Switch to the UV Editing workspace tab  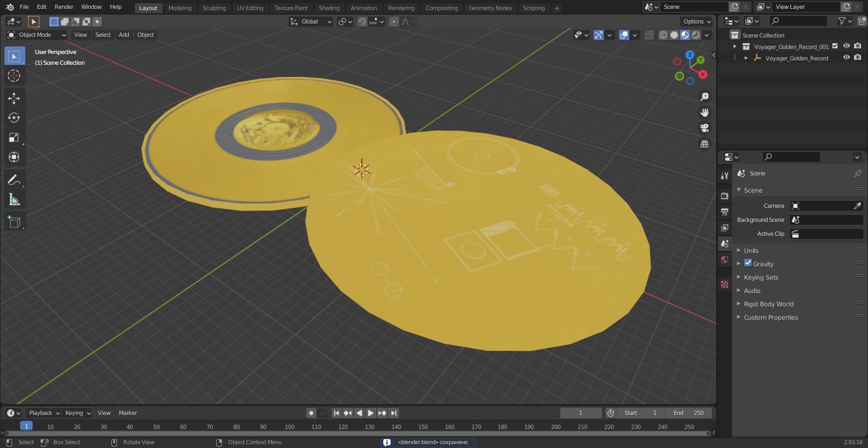(250, 8)
